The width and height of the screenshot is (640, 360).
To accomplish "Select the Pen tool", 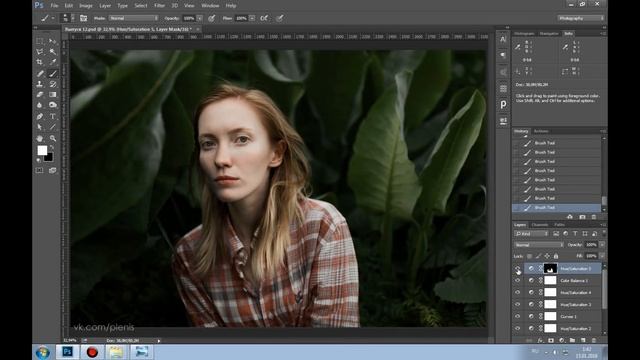I will (40, 116).
